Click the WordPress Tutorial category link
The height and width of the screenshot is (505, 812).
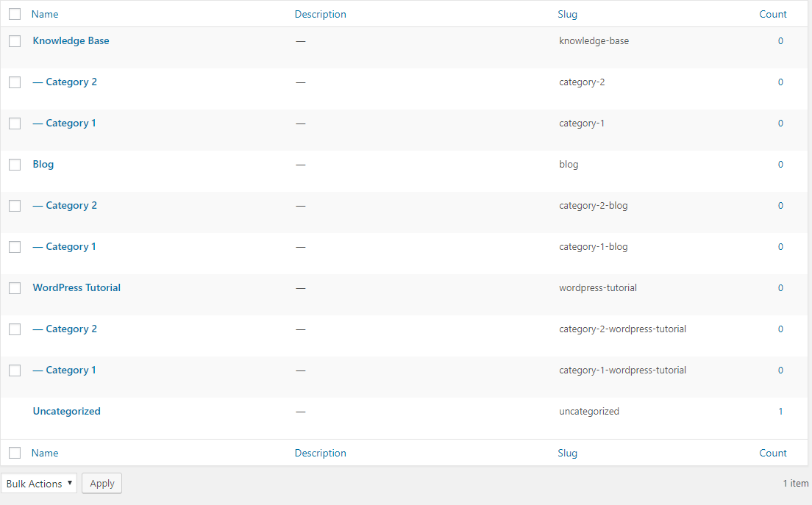(x=76, y=288)
